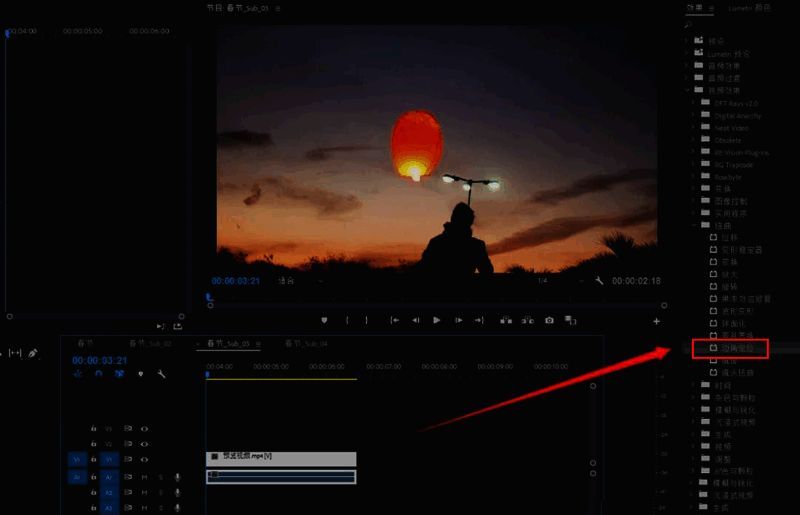800x515 pixels.
Task: Click the timeline display settings wrench
Action: tap(161, 374)
